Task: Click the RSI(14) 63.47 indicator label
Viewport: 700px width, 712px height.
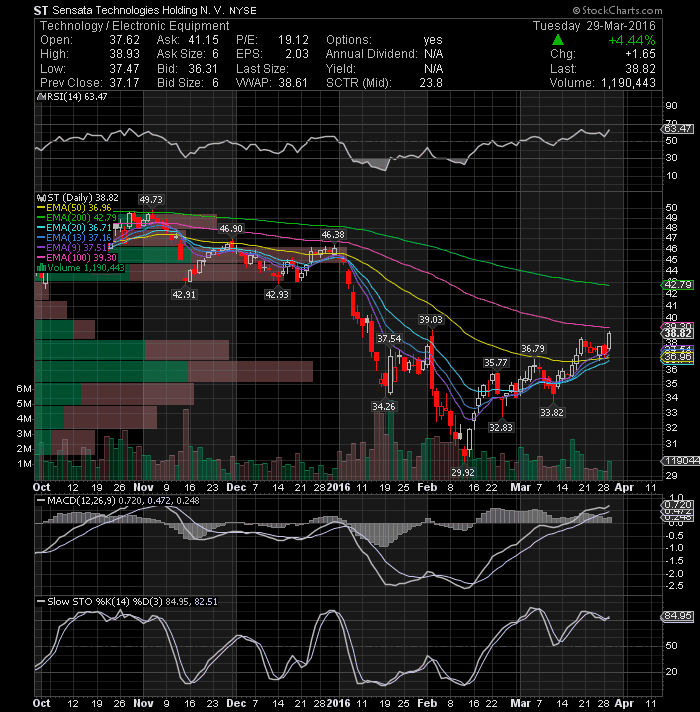Action: click(x=75, y=97)
